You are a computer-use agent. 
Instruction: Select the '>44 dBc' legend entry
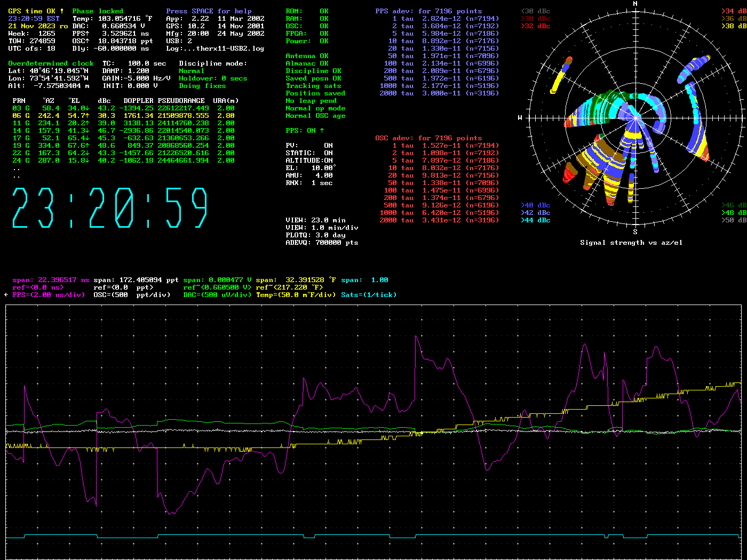coord(535,220)
